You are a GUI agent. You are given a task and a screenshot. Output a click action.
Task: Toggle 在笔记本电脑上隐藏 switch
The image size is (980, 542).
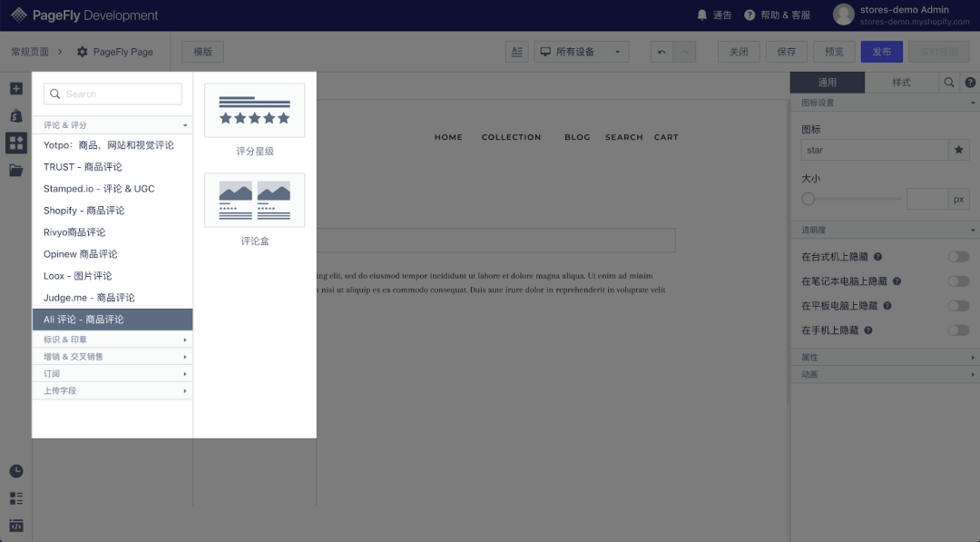[958, 281]
